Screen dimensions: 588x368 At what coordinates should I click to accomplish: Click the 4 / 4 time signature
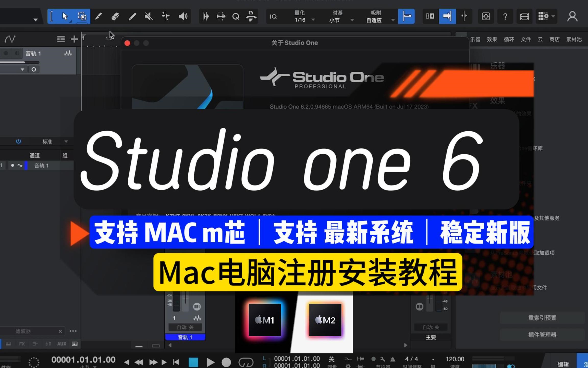coord(411,359)
